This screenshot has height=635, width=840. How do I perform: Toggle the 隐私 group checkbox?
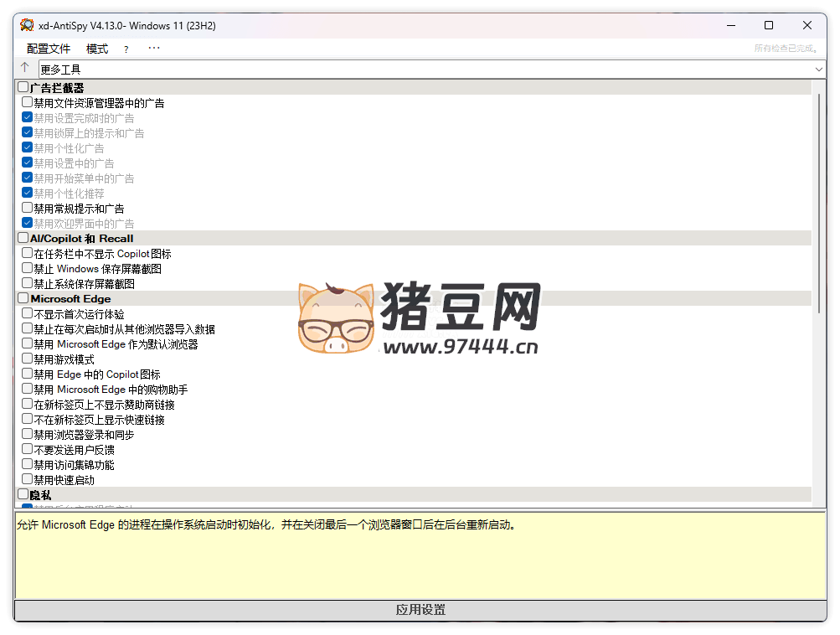click(23, 494)
